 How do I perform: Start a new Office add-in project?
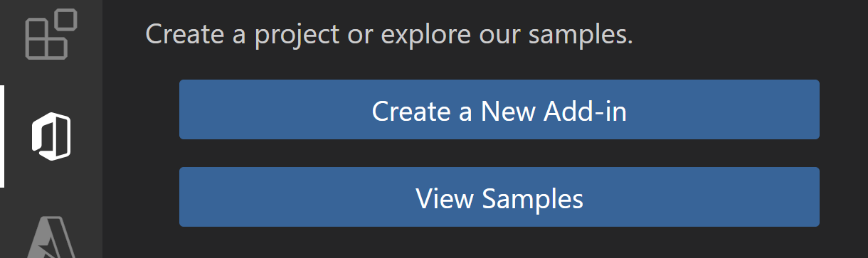[x=499, y=109]
